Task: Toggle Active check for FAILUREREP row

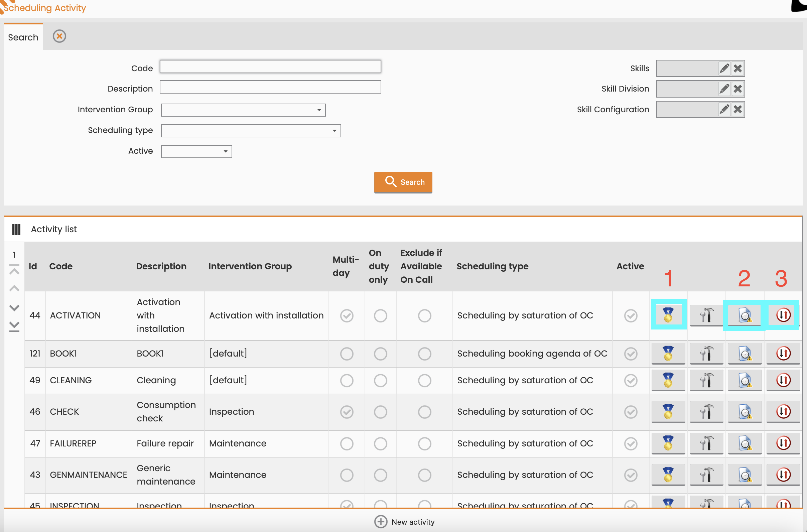Action: tap(631, 444)
